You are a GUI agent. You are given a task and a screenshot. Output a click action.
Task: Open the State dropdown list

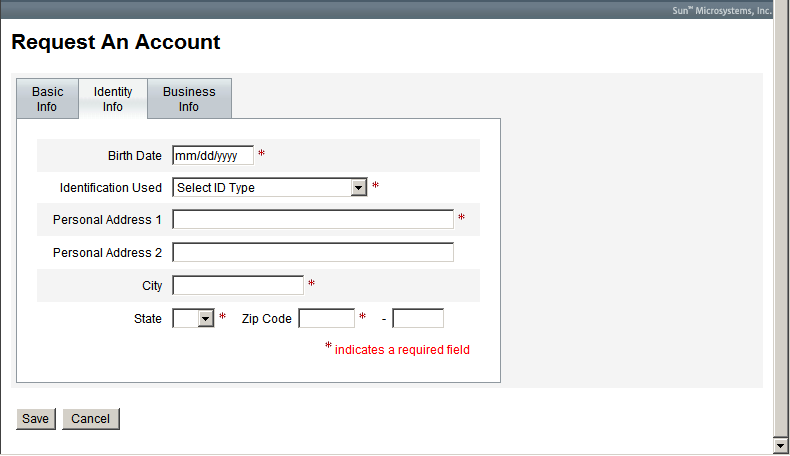pos(194,318)
